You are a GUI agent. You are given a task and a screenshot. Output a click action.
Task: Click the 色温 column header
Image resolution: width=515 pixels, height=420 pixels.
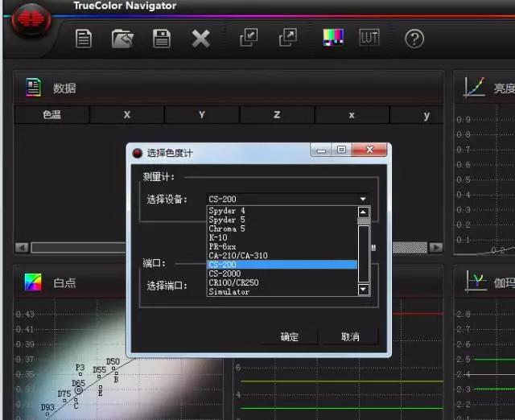tap(51, 114)
